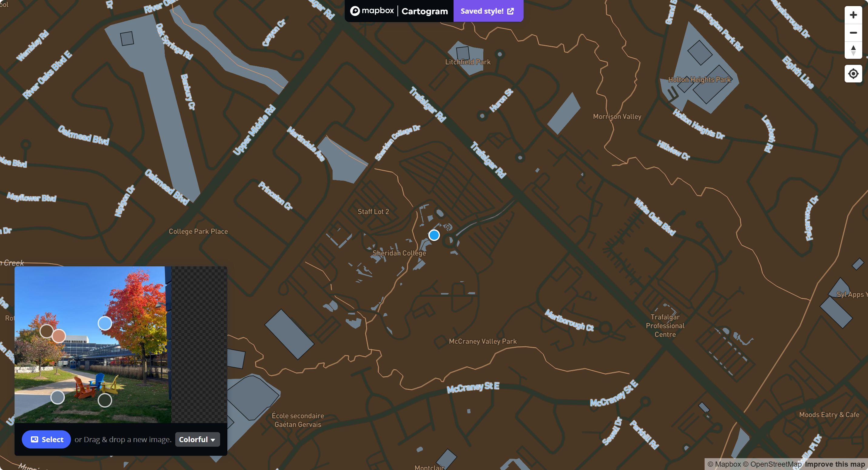Click the Mapbox logo in the header

372,11
